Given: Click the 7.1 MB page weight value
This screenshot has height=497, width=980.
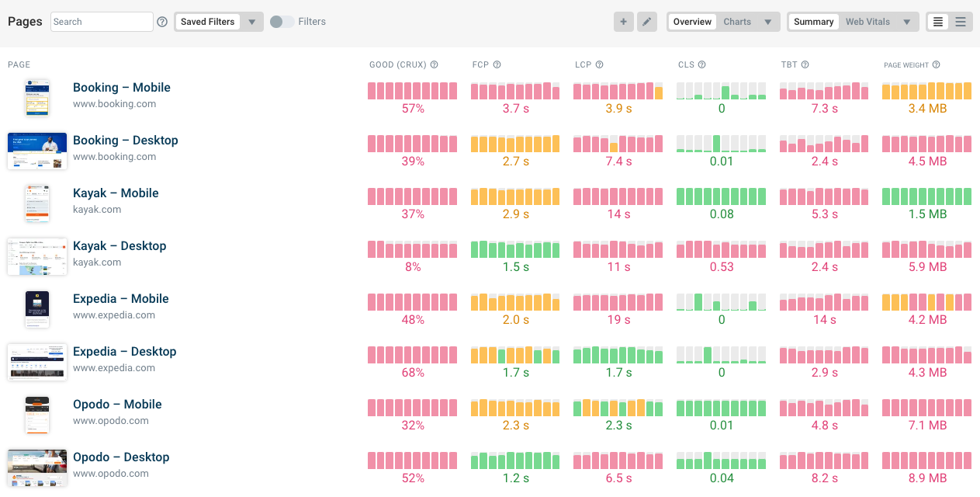Looking at the screenshot, I should click(x=927, y=426).
